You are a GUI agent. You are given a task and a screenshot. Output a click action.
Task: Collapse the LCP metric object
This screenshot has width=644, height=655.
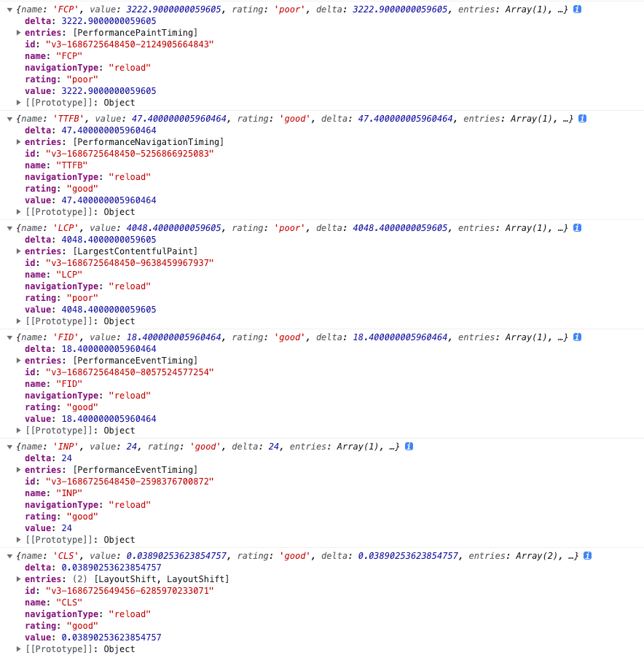[x=9, y=228]
